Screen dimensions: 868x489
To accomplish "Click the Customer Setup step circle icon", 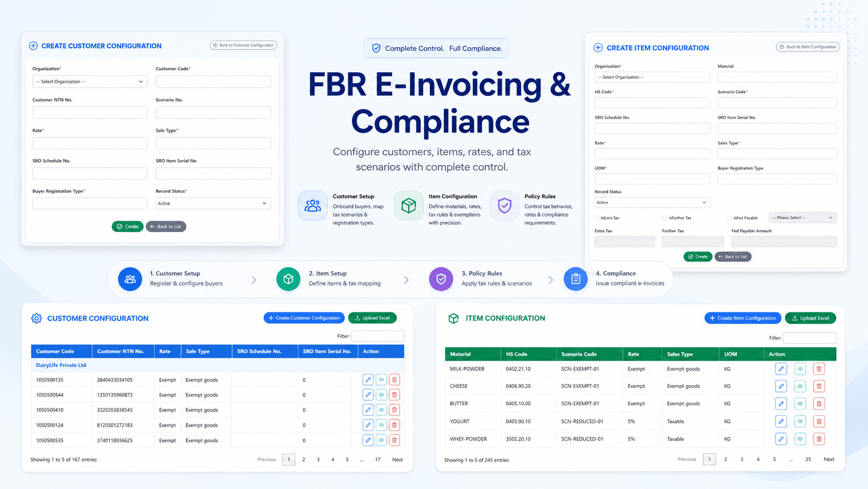I will pyautogui.click(x=130, y=279).
